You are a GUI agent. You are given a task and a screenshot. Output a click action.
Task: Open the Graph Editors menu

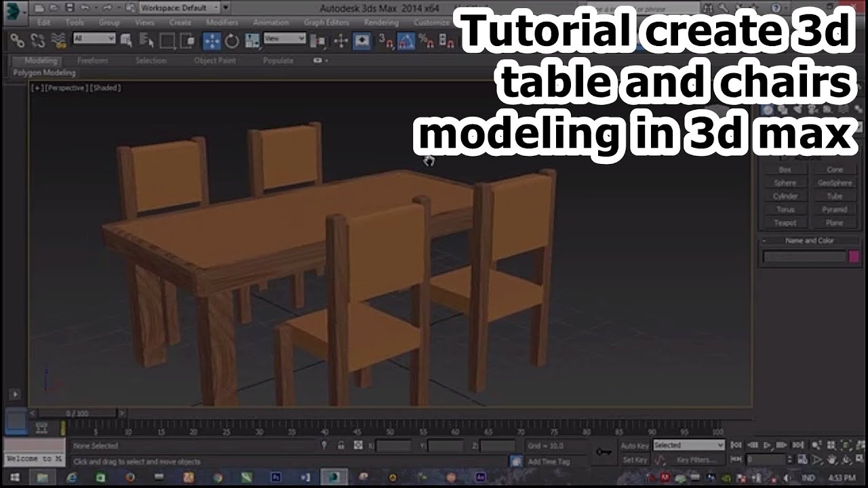[x=326, y=22]
